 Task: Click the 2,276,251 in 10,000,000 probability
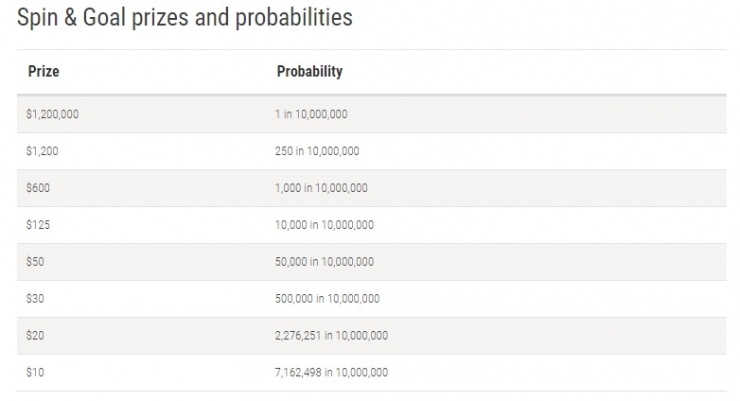point(331,335)
